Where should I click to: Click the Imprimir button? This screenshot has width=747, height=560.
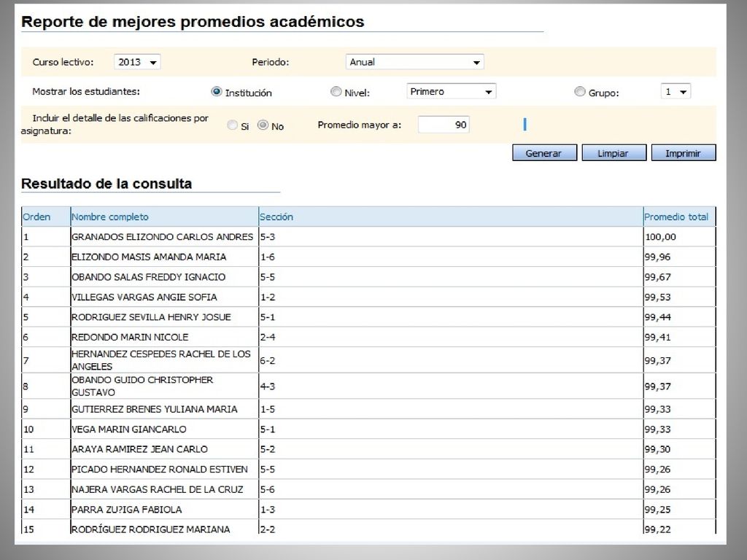point(684,153)
